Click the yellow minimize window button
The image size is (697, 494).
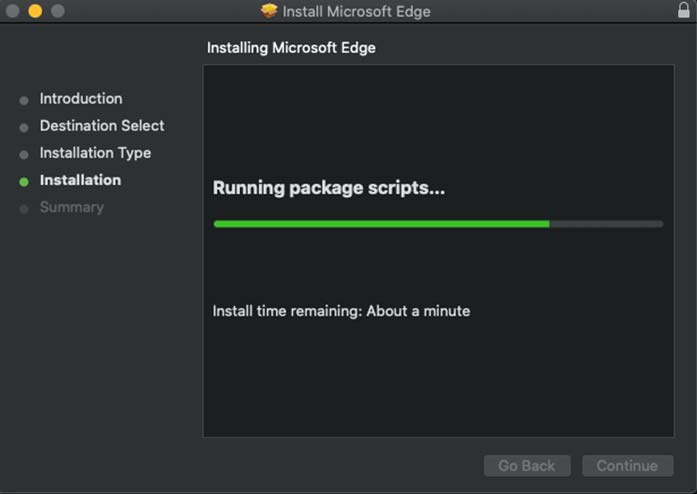pyautogui.click(x=35, y=11)
